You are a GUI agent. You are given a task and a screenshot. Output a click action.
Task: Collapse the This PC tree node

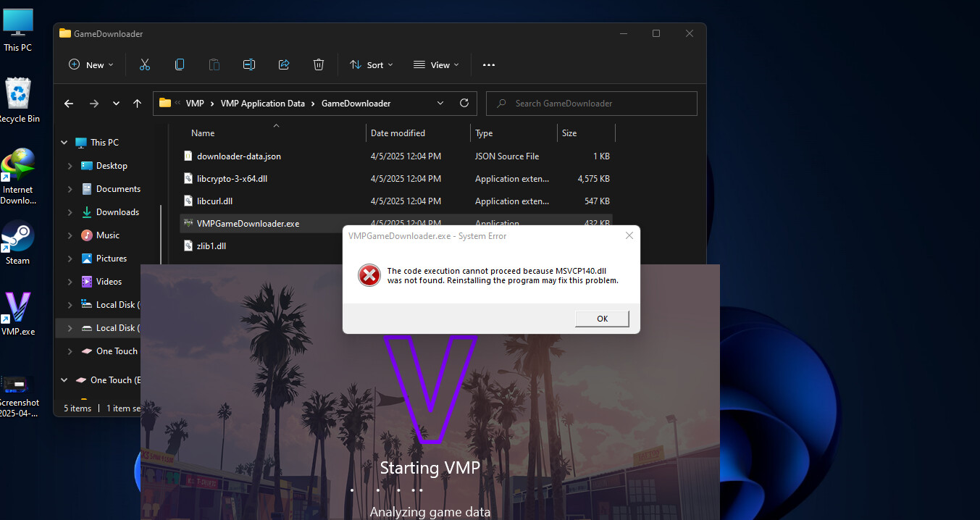[x=64, y=143]
